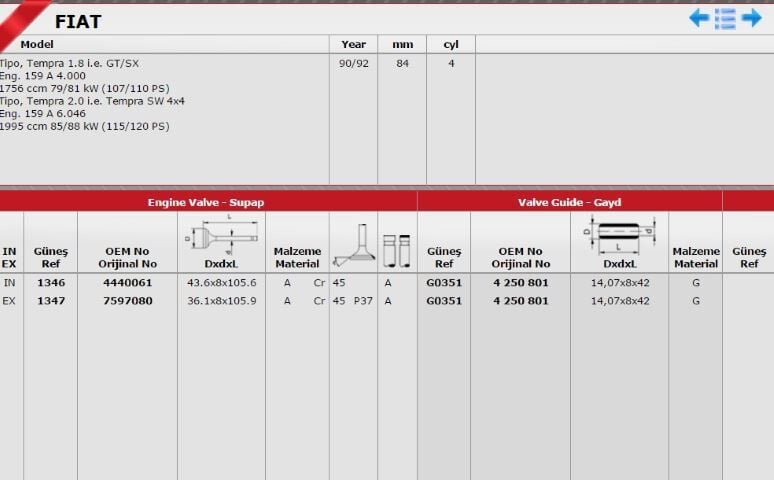Click seat angle 45 in EX row
The image size is (774, 480).
(339, 301)
